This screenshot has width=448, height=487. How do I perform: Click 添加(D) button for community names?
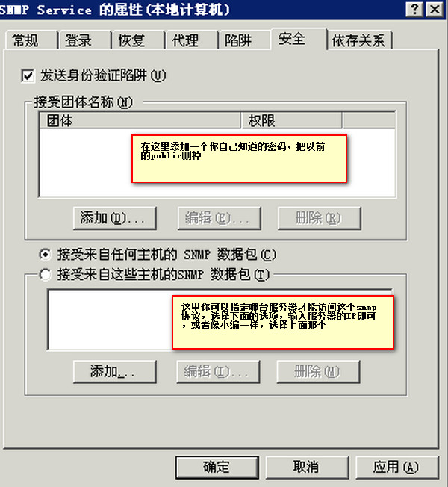point(115,218)
